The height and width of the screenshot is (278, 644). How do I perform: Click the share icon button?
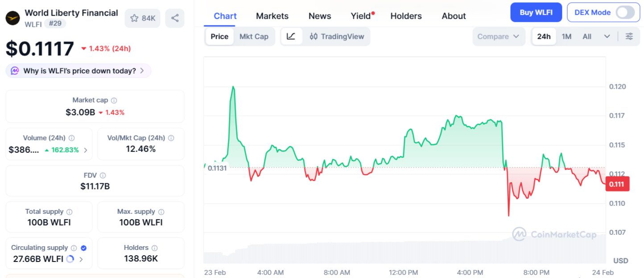pyautogui.click(x=175, y=18)
